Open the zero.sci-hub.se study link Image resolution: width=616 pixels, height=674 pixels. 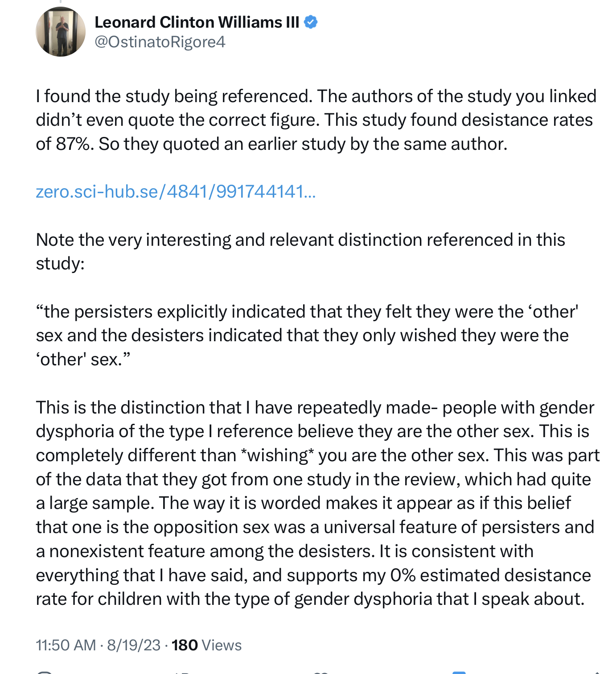pyautogui.click(x=176, y=191)
